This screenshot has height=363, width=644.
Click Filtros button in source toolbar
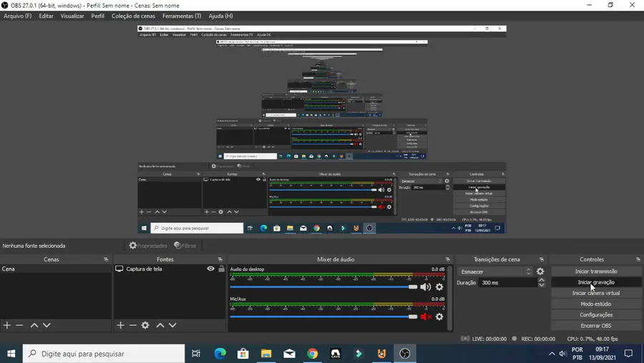185,246
